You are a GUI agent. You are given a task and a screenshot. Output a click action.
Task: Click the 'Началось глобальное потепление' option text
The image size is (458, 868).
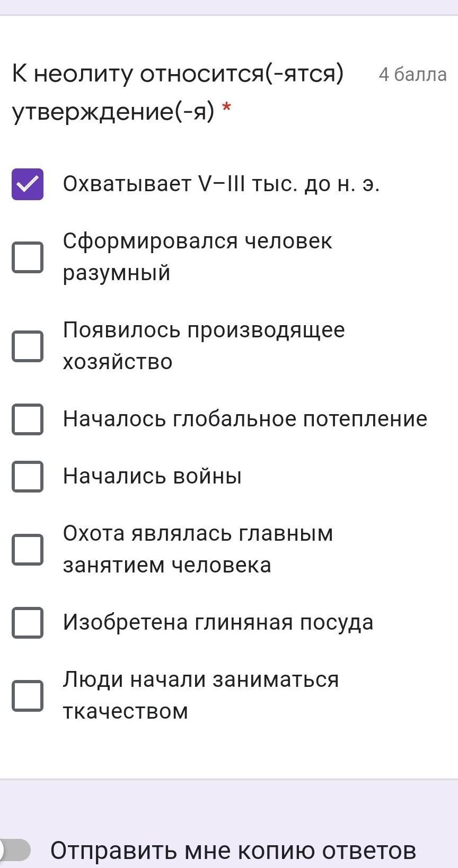245,419
